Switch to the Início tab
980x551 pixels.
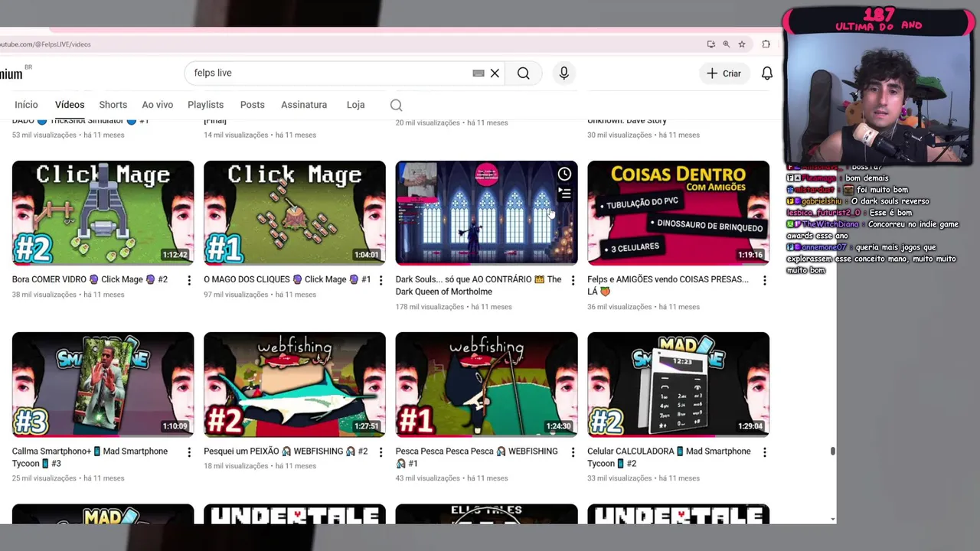tap(26, 105)
